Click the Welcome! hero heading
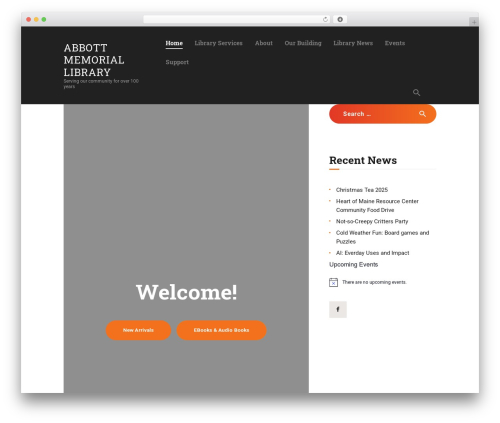This screenshot has height=423, width=500. [186, 292]
